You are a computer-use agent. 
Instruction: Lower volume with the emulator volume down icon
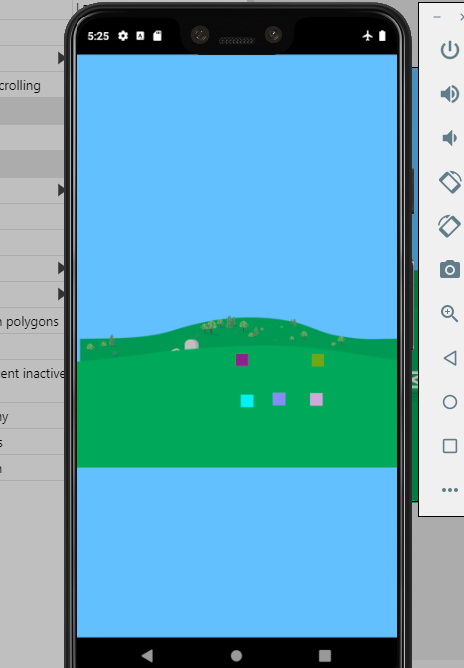pyautogui.click(x=450, y=138)
